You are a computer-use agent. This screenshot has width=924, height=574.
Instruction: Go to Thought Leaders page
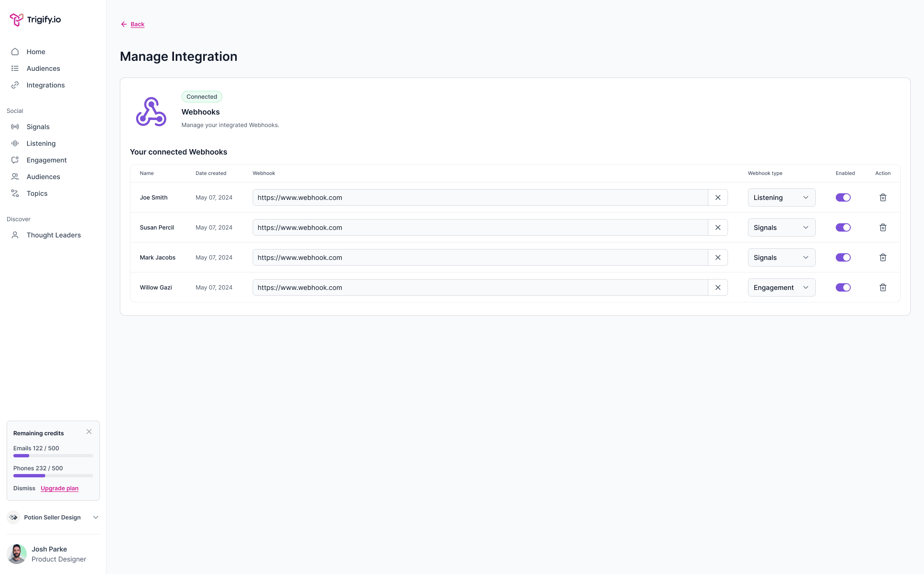click(53, 235)
